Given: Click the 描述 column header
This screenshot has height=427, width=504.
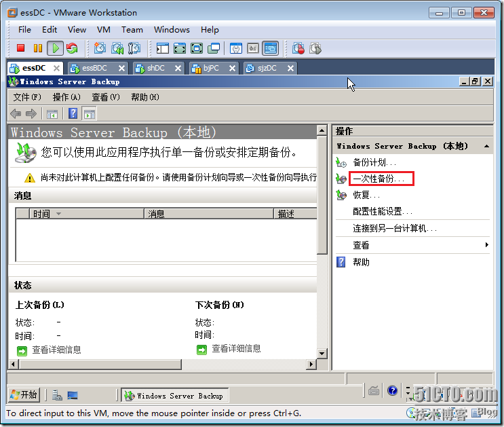Looking at the screenshot, I should coord(296,214).
